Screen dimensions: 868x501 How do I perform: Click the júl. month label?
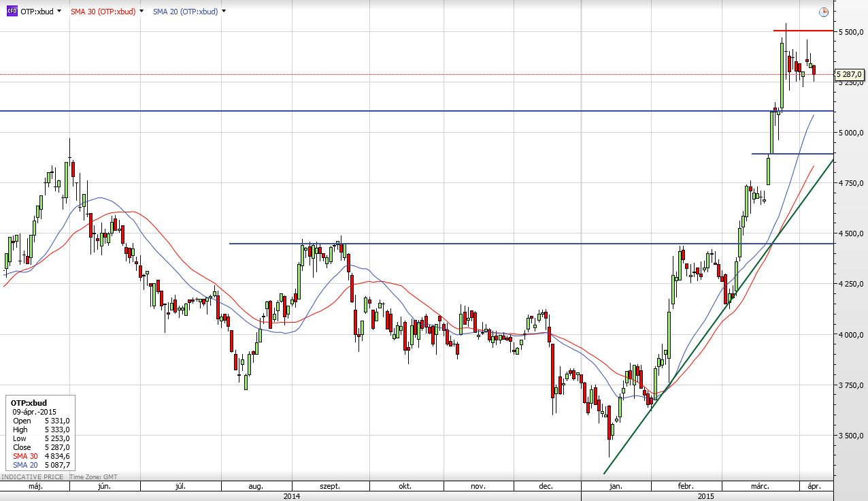180,486
